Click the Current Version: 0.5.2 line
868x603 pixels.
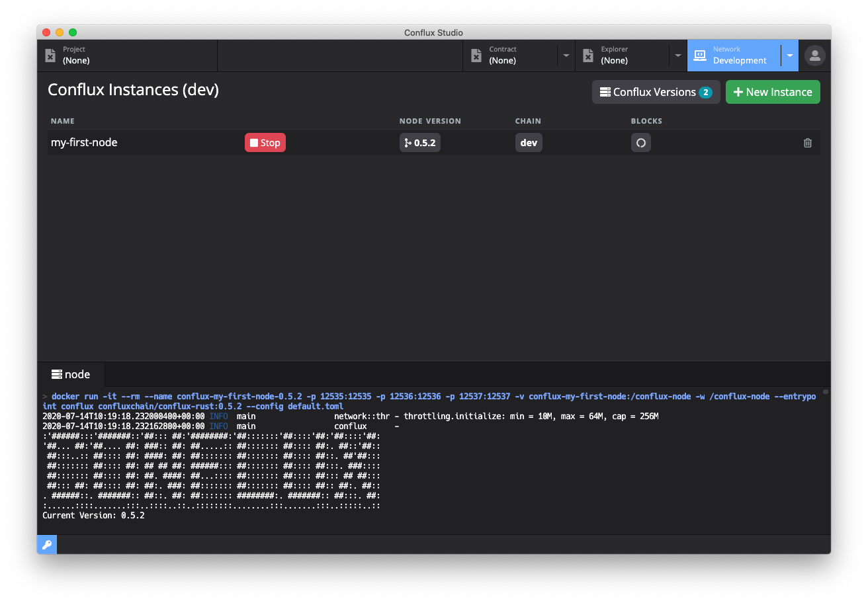(x=93, y=515)
